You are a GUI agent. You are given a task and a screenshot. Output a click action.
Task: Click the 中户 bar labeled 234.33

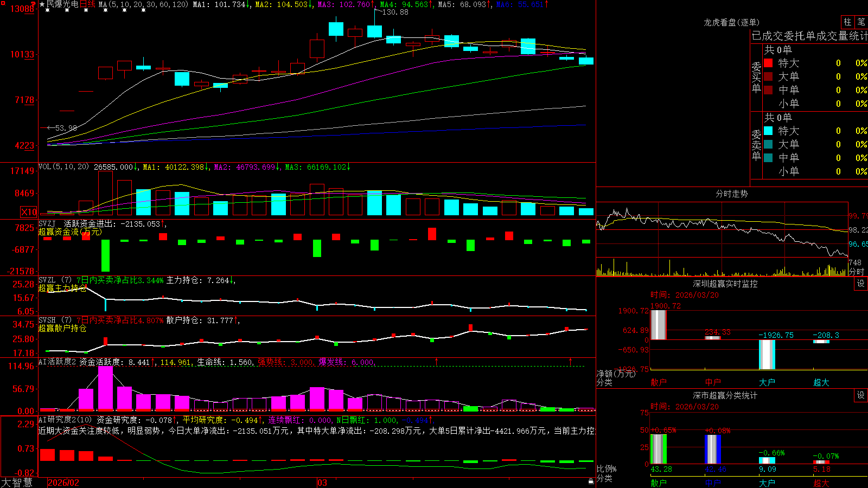coord(713,338)
